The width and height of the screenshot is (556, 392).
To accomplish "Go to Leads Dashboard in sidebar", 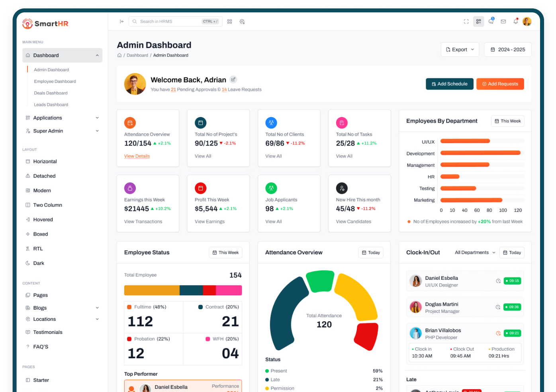I will click(x=51, y=105).
